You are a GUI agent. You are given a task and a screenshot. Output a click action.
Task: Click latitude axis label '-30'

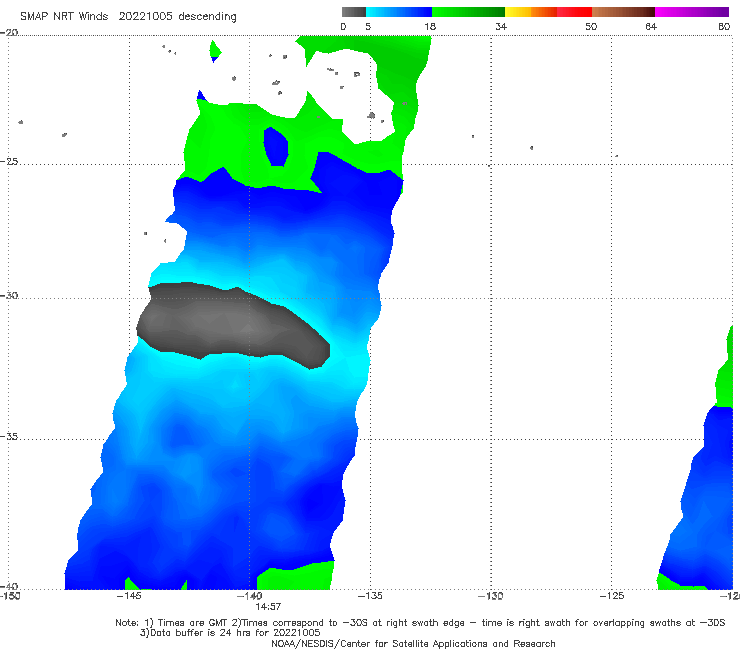(9, 295)
